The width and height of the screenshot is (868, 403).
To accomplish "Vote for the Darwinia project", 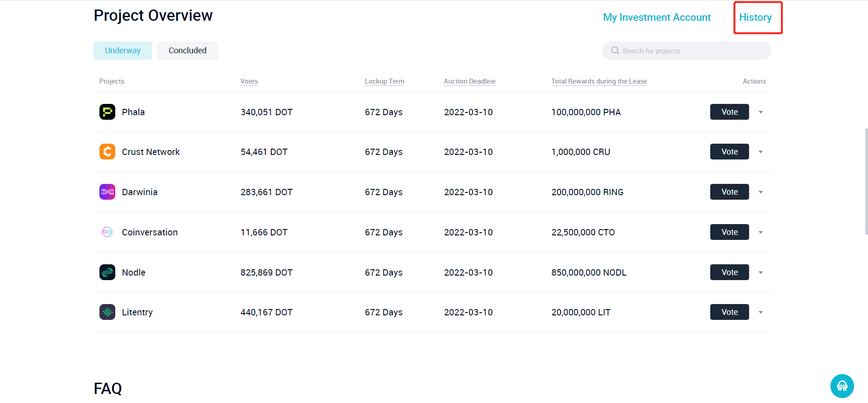I will coord(729,192).
